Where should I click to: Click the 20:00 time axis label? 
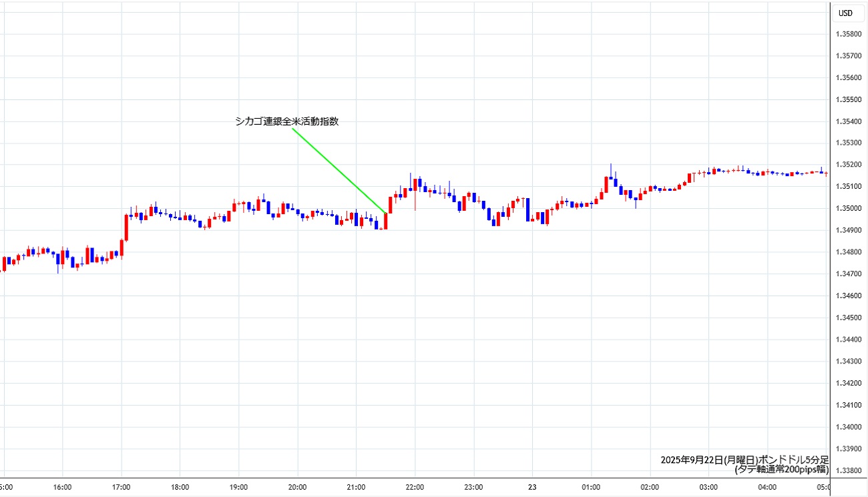(297, 487)
